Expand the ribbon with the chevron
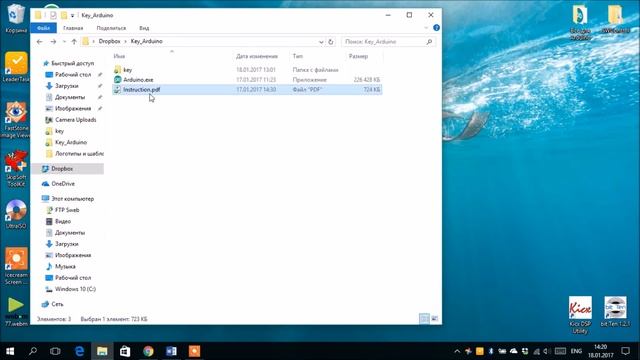 point(426,28)
